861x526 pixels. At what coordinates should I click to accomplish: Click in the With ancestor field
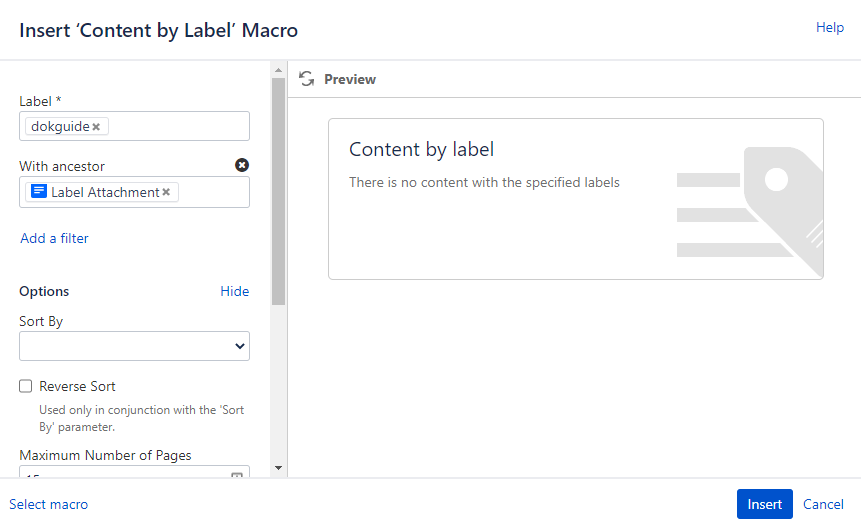213,192
